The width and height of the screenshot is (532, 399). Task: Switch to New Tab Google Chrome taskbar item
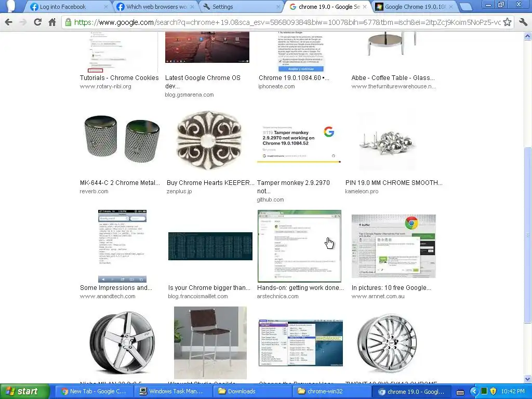click(x=94, y=391)
